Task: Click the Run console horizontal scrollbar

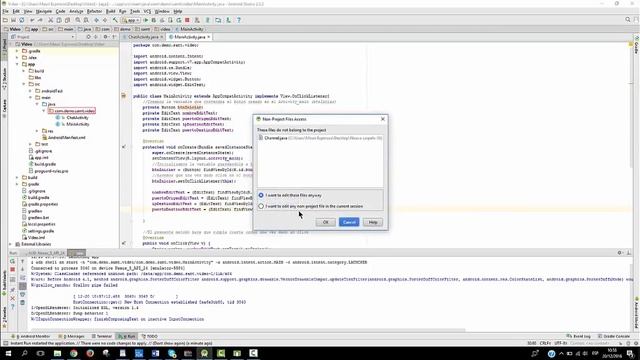Action: [248, 330]
